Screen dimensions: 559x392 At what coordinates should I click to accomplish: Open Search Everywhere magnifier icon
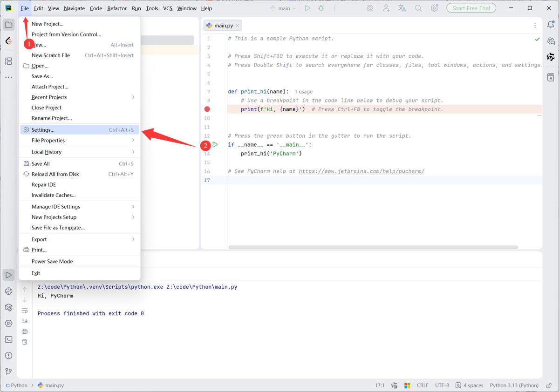click(418, 8)
